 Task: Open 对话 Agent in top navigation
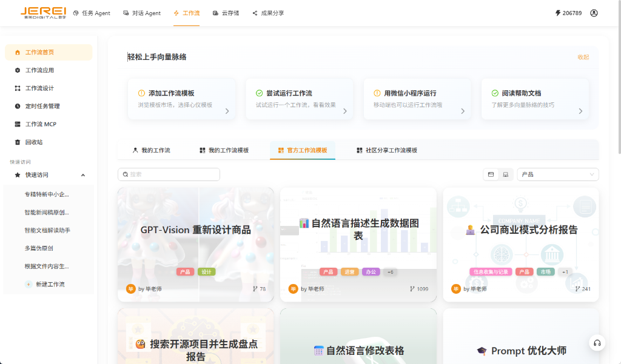[142, 13]
